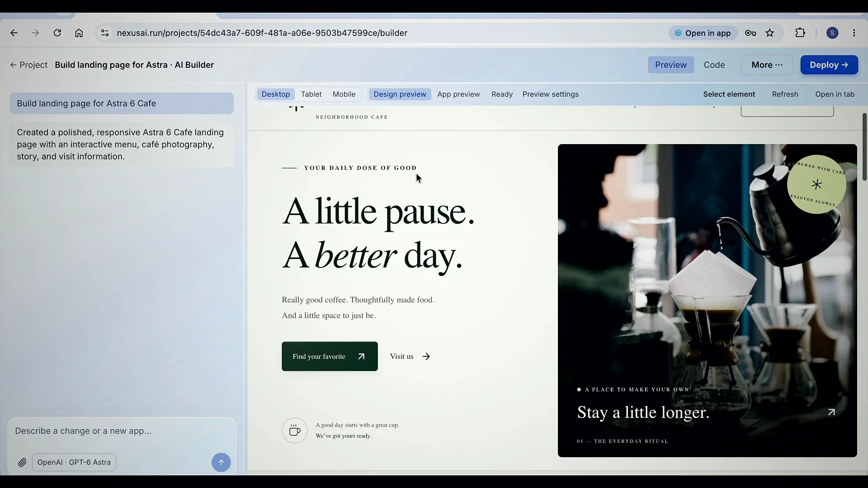The height and width of the screenshot is (488, 868).
Task: Click the Deploy button
Action: click(829, 65)
